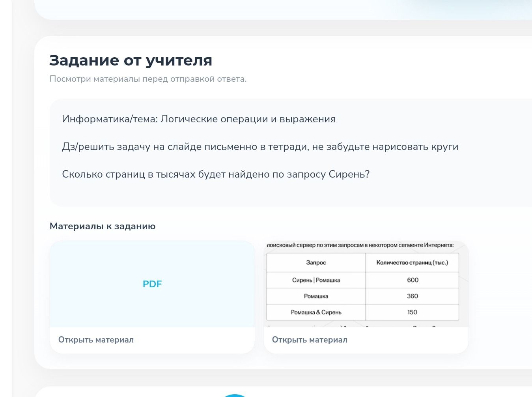Click the 'Запрос' column header
The image size is (532, 397).
(x=316, y=262)
